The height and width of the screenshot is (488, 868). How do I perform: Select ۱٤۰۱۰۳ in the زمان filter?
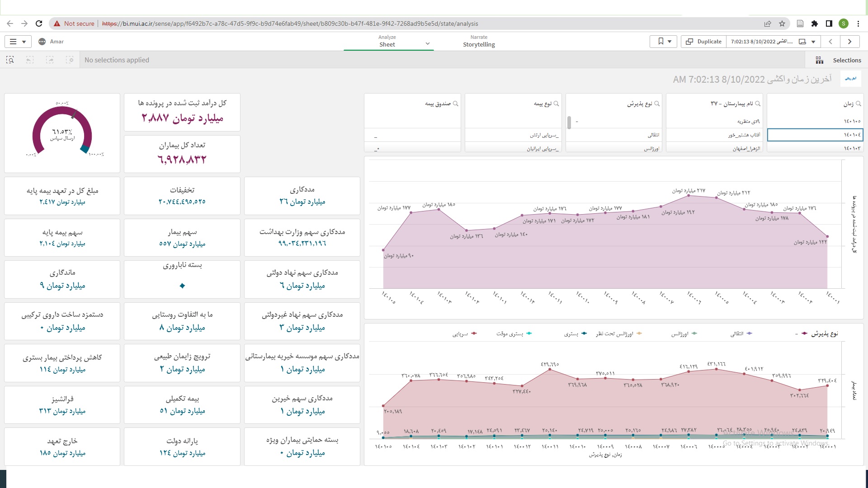(815, 148)
